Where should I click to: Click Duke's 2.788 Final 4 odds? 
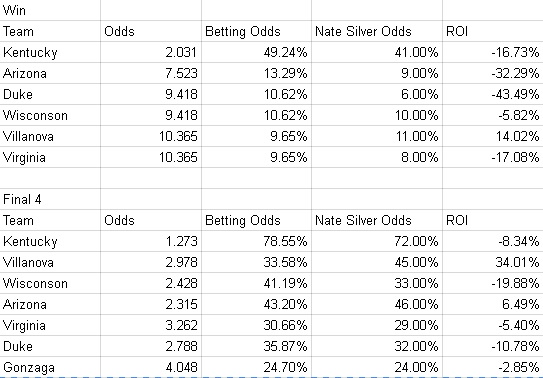pos(151,346)
